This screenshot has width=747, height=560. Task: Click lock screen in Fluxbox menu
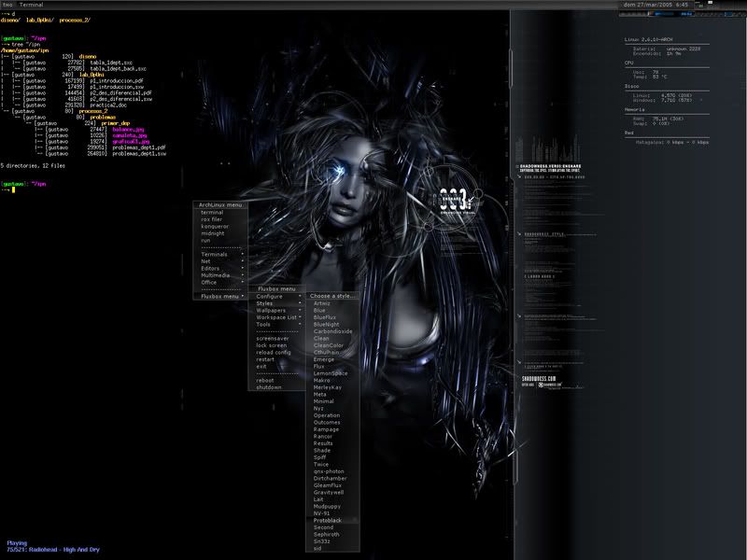coord(272,345)
